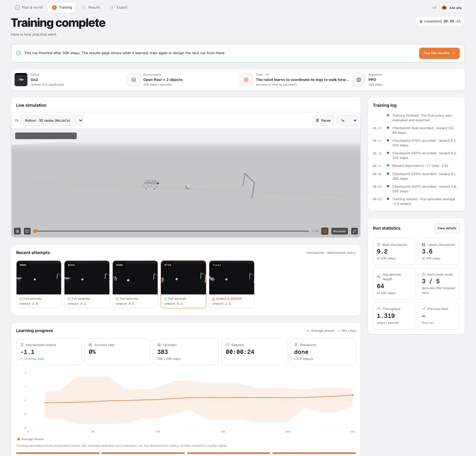Click the 'Reward improved to -1.7' log entry
The image size is (476, 456).
pyautogui.click(x=420, y=166)
